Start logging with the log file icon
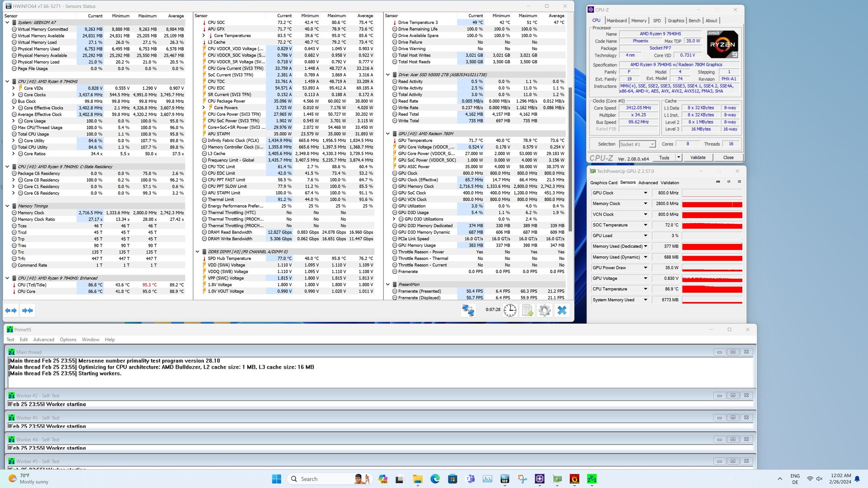Viewport: 868px width, 488px height. pos(527,310)
